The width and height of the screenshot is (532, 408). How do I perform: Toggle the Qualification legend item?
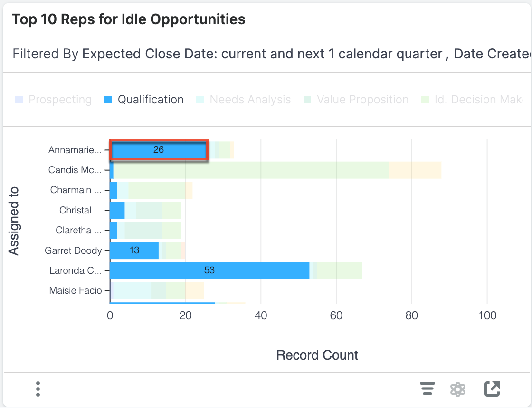(x=143, y=100)
